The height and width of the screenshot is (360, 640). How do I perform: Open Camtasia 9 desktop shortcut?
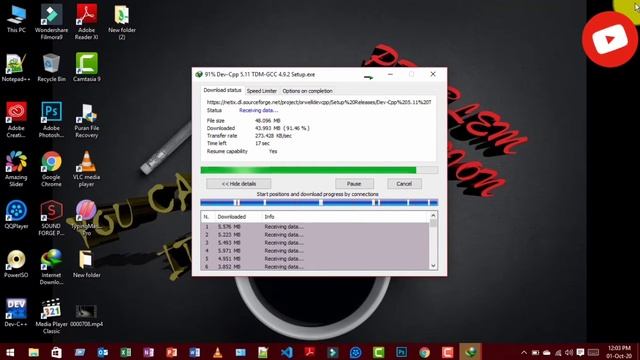point(87,68)
